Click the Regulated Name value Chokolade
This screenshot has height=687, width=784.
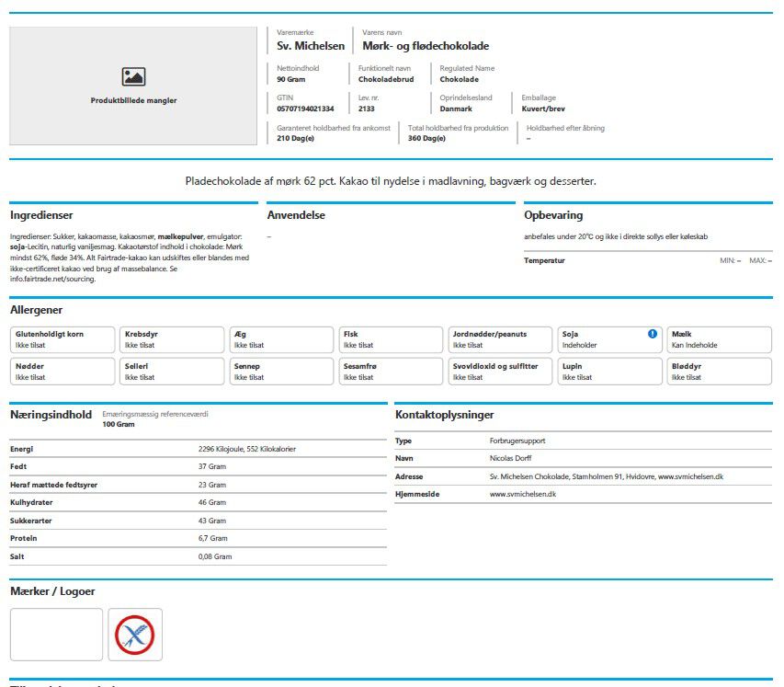459,79
